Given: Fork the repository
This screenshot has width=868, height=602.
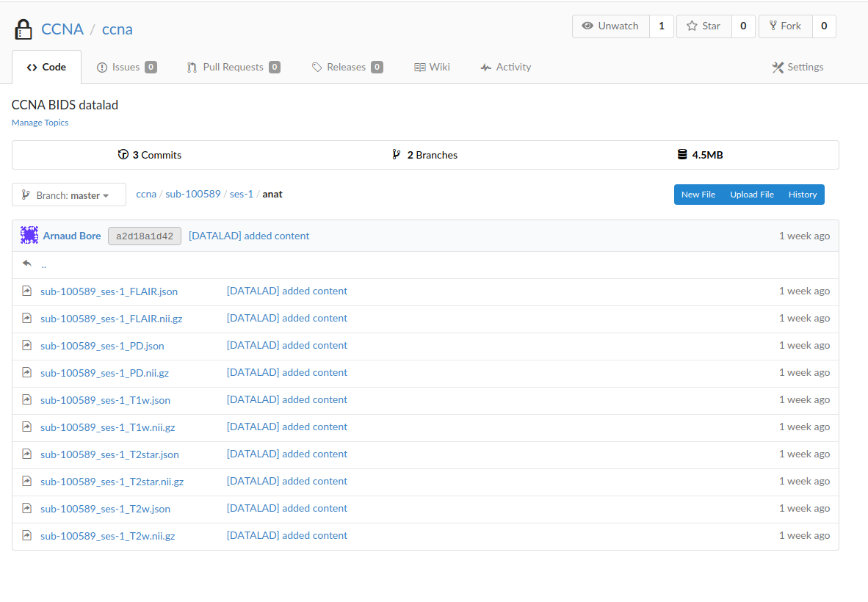Looking at the screenshot, I should coord(786,26).
